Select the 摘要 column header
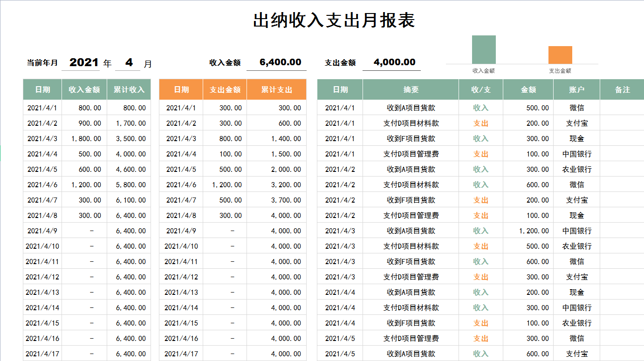Image resolution: width=644 pixels, height=361 pixels. pos(411,89)
